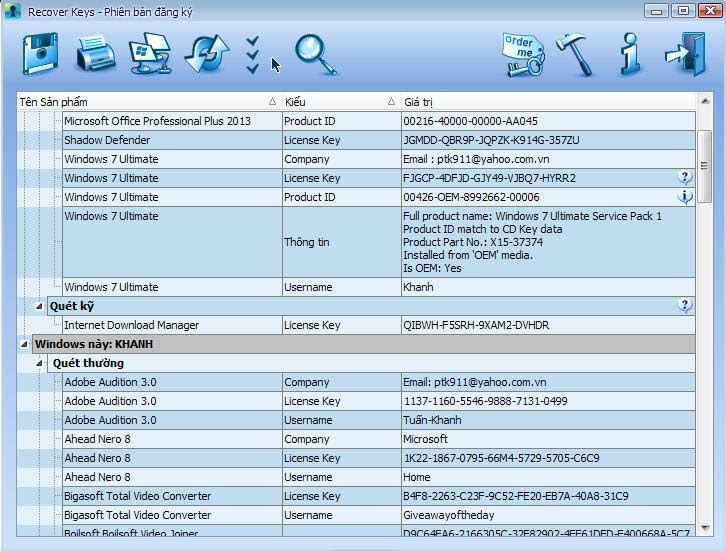The image size is (726, 551).
Task: Select Windows 7 Ultimate Username row
Action: tap(379, 287)
